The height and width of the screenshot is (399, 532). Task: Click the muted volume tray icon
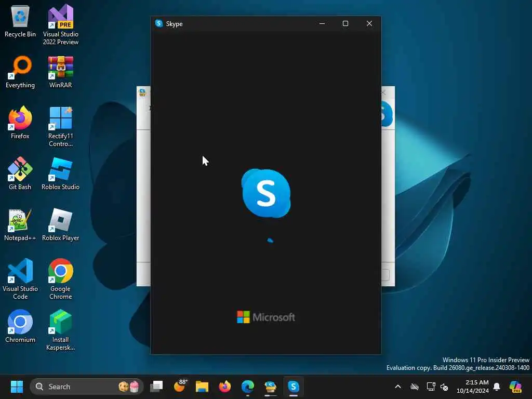click(x=444, y=387)
